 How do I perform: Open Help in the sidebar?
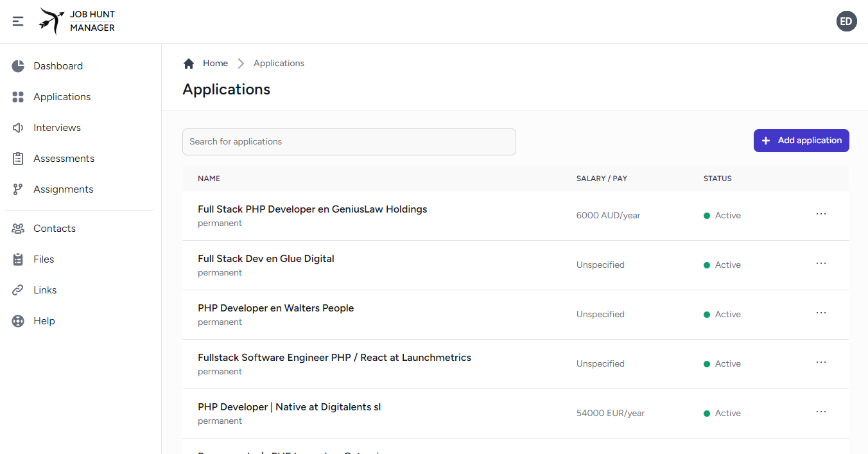click(80, 321)
